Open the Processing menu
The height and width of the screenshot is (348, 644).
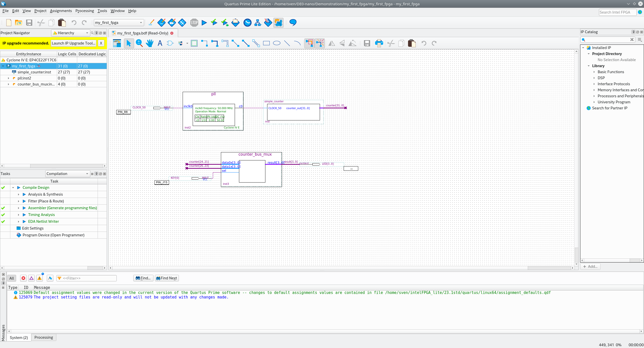coord(85,11)
